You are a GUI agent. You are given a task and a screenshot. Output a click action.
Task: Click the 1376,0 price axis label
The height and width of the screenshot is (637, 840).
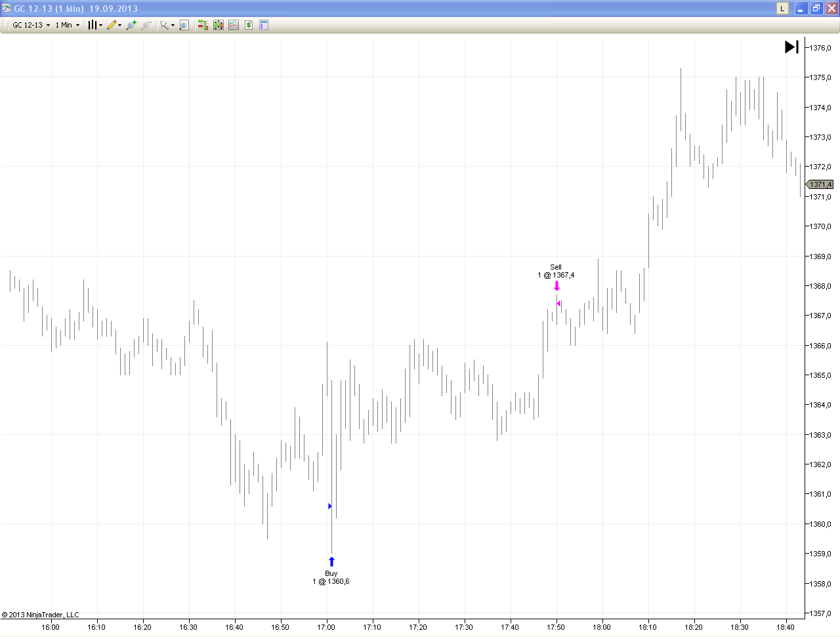click(820, 48)
